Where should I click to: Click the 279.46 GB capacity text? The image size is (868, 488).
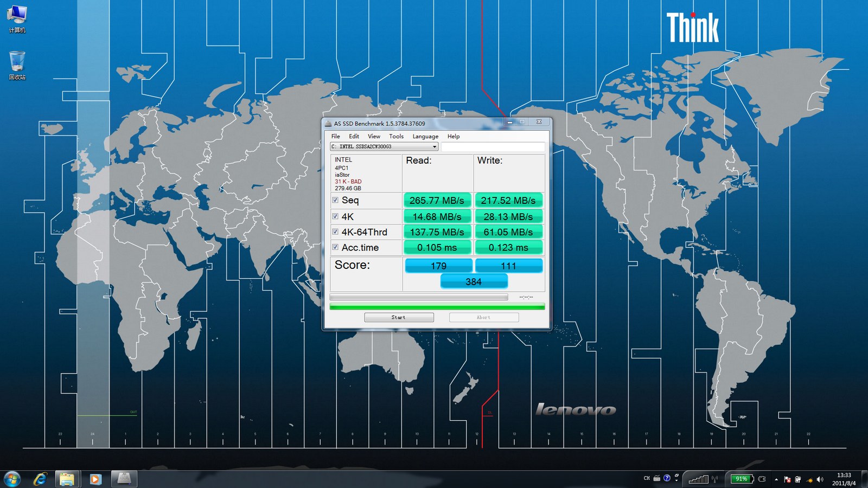click(x=348, y=188)
